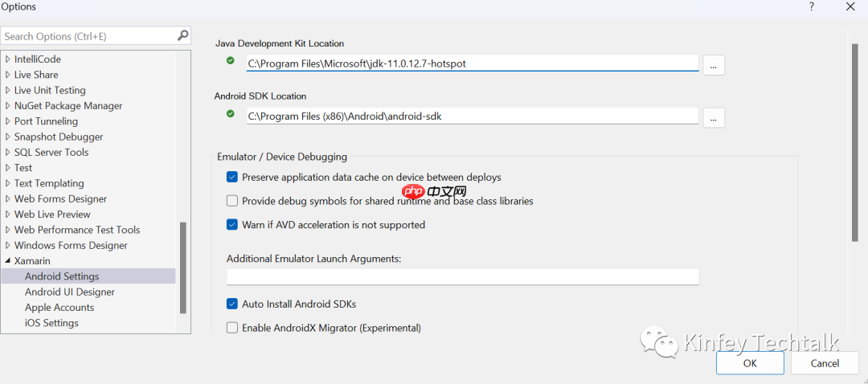Viewport: 868px width, 384px height.
Task: Expand the Test node arrow
Action: click(x=8, y=168)
